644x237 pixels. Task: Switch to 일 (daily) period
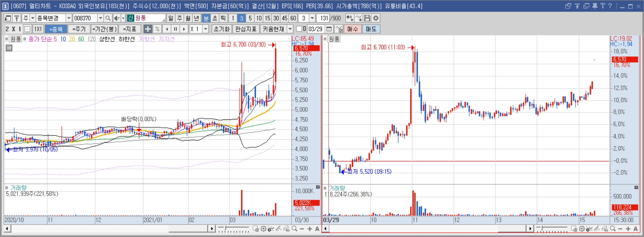(x=171, y=18)
